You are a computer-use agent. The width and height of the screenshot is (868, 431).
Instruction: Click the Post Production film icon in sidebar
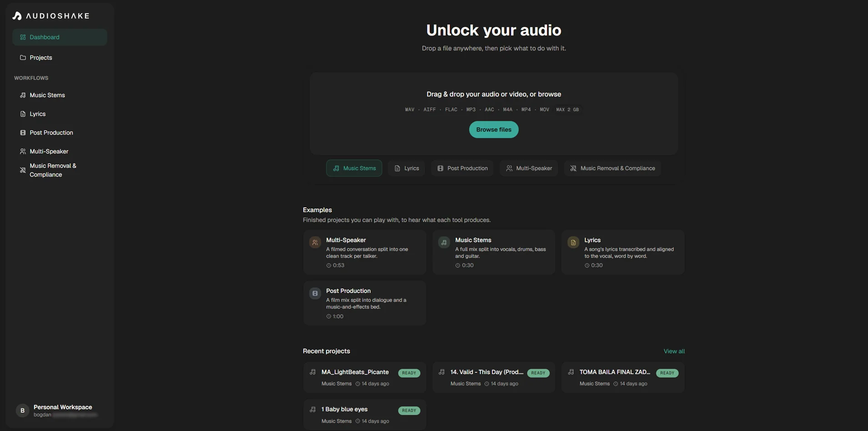[x=23, y=133]
